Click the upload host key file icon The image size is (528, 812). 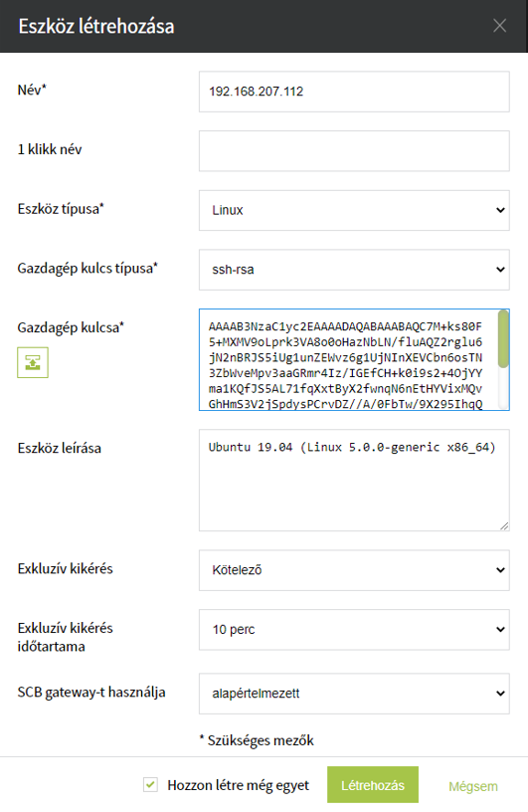click(33, 362)
